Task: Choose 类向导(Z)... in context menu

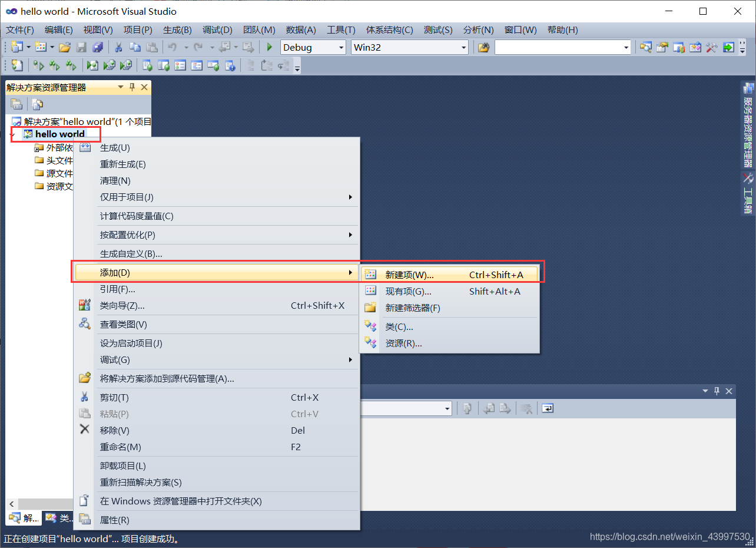Action: 217,306
